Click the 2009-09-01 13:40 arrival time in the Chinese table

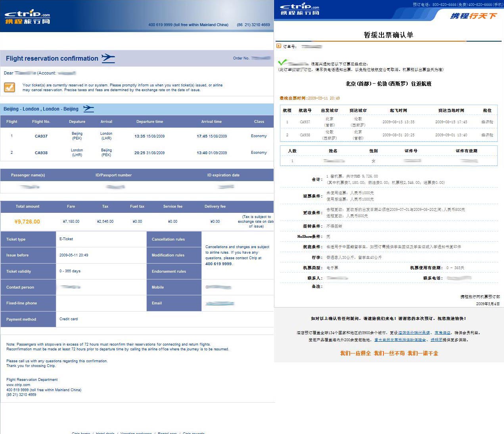pos(451,135)
